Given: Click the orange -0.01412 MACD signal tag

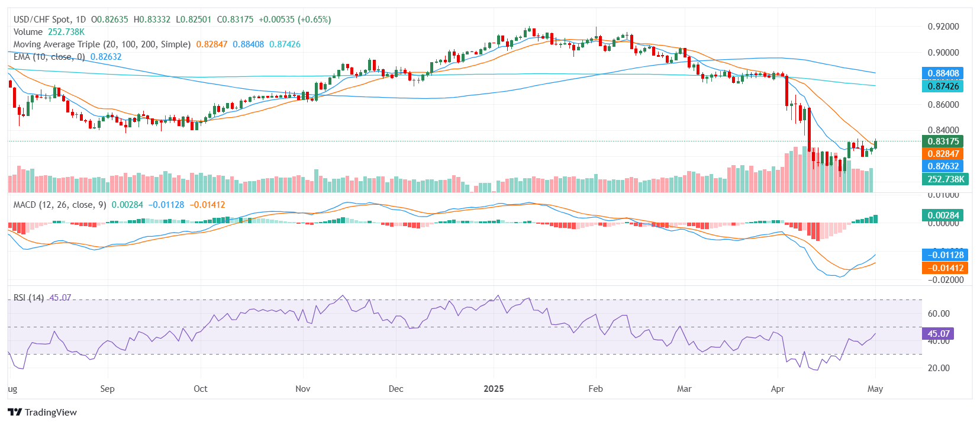Looking at the screenshot, I should [x=945, y=268].
